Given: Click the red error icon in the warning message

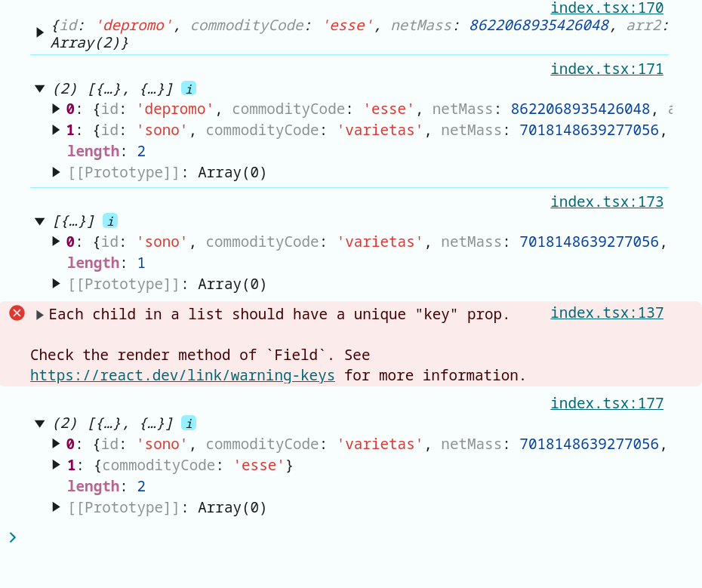Looking at the screenshot, I should pos(17,313).
